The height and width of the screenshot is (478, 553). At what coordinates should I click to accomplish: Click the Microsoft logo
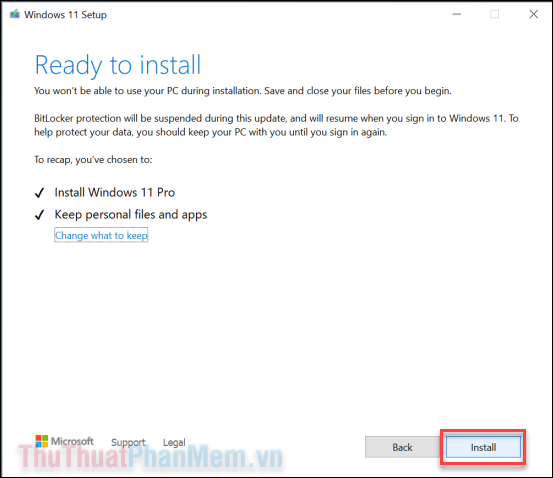65,441
